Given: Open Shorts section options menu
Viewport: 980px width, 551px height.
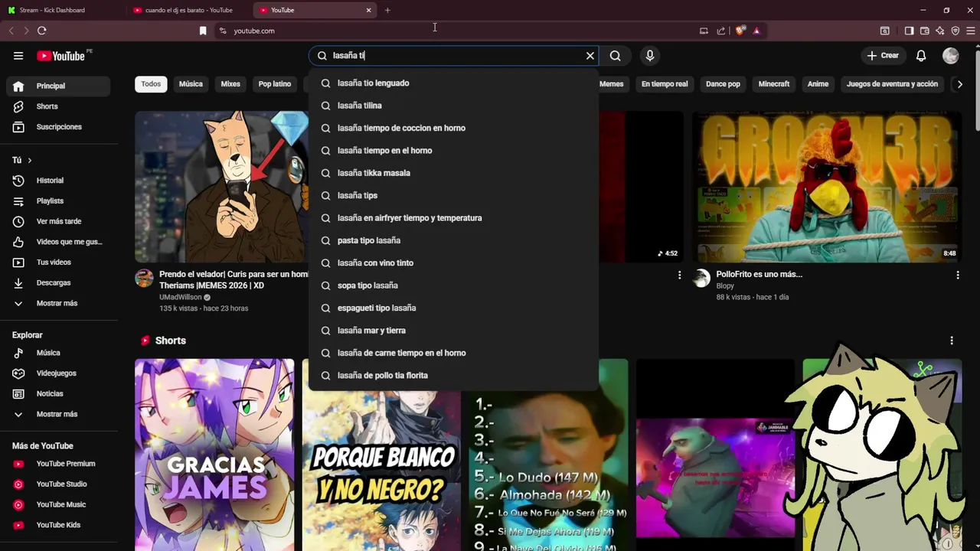Looking at the screenshot, I should click(x=952, y=341).
